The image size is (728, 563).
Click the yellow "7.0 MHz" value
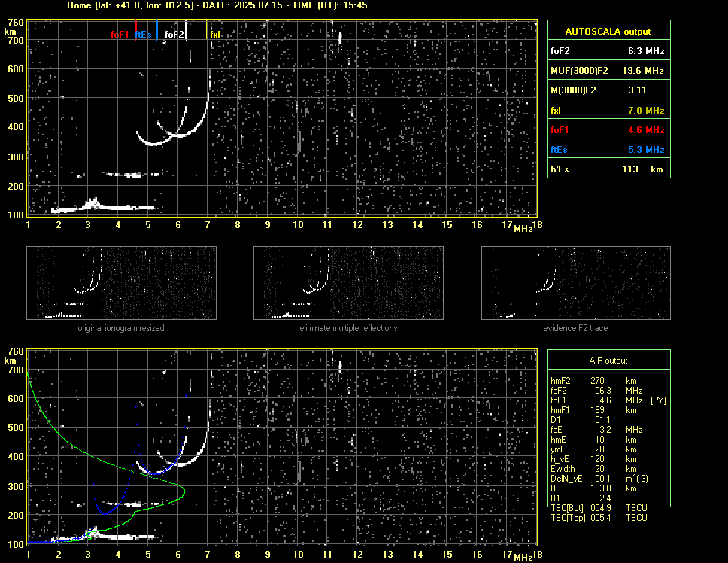(646, 111)
